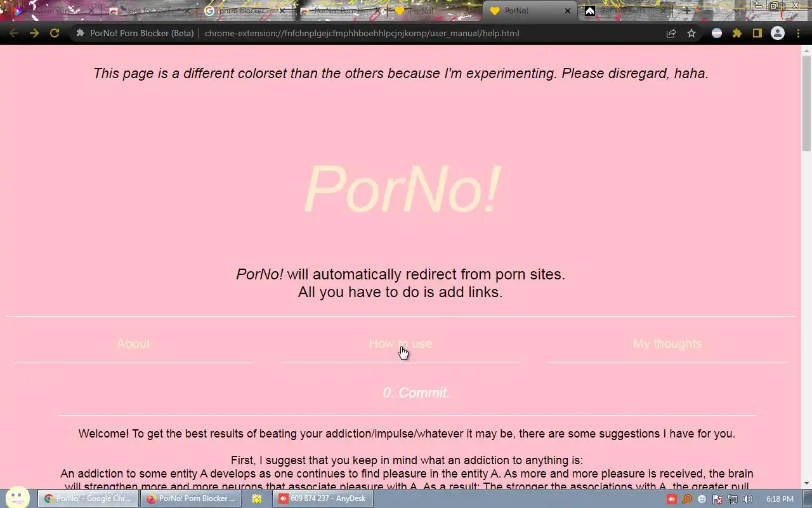Open the smiley-face Start button

[x=17, y=498]
